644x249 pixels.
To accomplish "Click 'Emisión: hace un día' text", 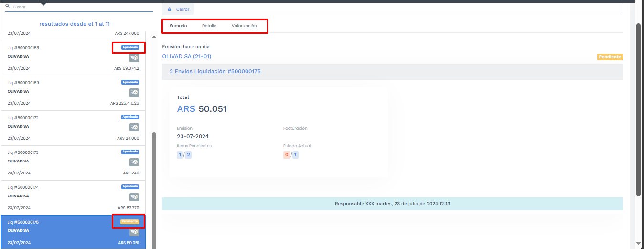I will click(x=186, y=47).
